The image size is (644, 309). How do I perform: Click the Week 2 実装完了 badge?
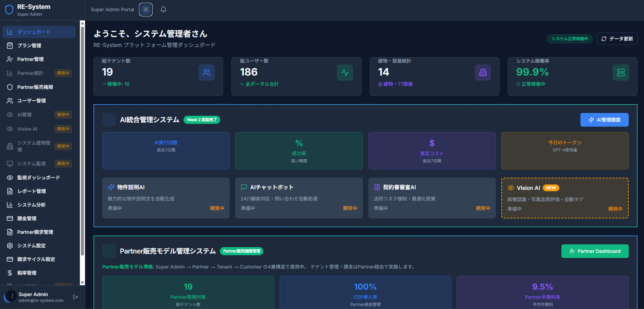point(202,120)
